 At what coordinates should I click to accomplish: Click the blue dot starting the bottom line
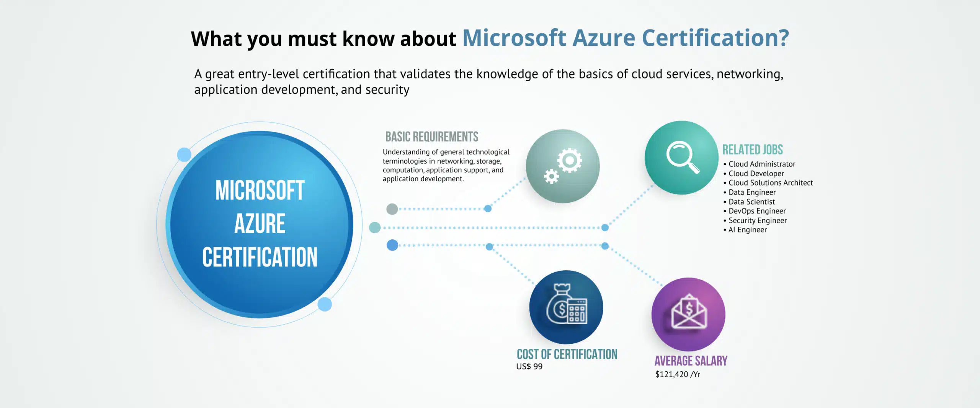point(392,245)
